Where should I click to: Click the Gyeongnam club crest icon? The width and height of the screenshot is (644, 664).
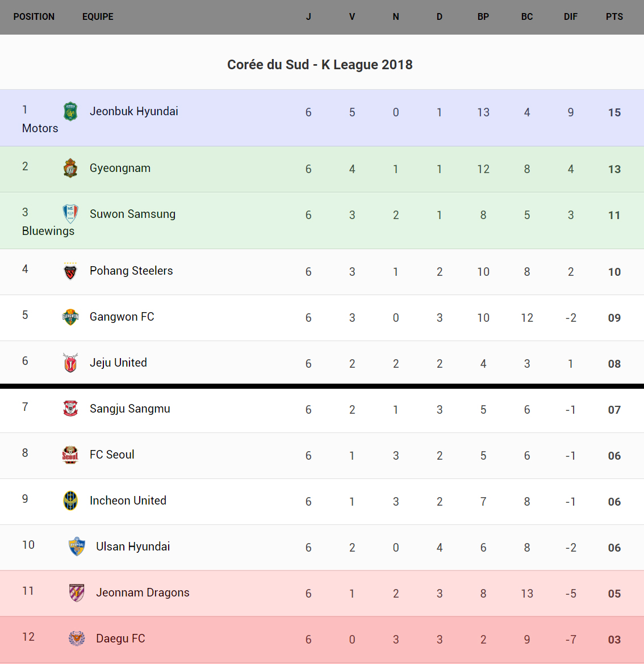pyautogui.click(x=70, y=168)
